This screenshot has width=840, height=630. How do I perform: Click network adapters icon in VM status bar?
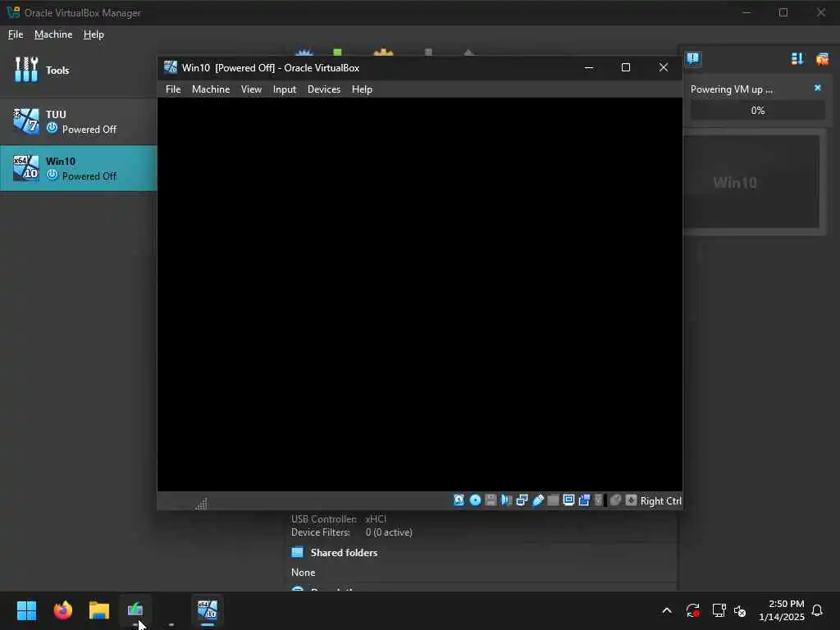(522, 500)
